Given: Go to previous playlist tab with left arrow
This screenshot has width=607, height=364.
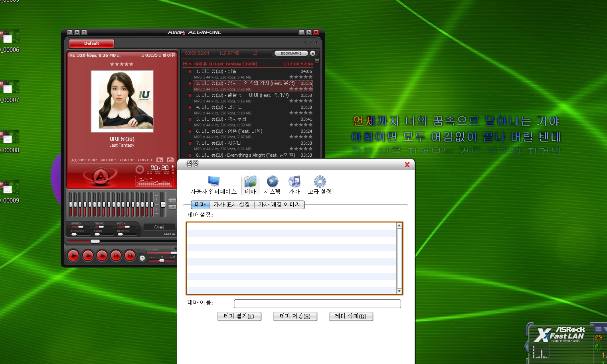Looking at the screenshot, I should tap(305, 43).
